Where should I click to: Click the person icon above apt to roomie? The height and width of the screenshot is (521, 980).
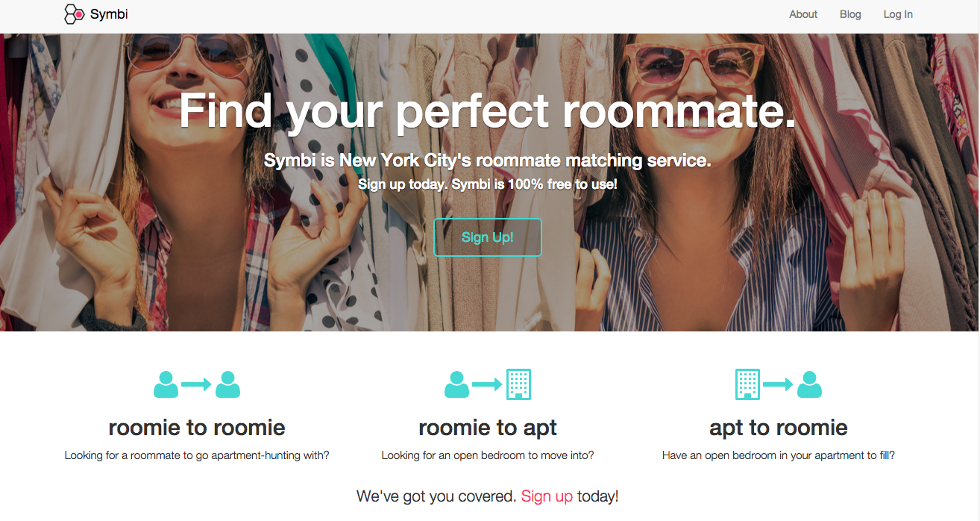click(809, 384)
